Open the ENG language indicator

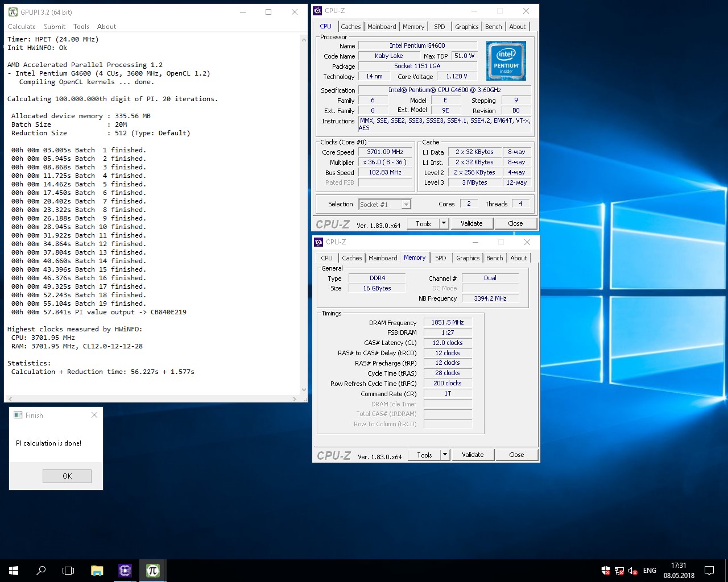pyautogui.click(x=650, y=570)
